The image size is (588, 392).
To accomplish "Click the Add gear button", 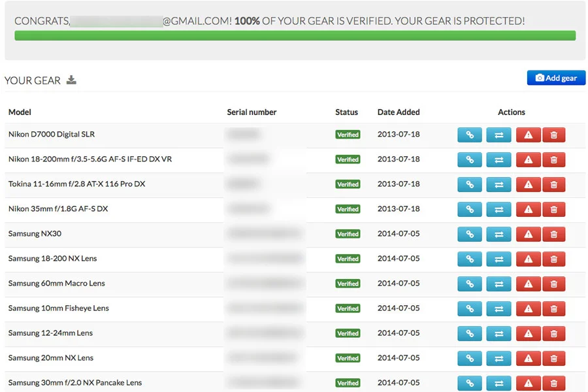I will tap(556, 78).
